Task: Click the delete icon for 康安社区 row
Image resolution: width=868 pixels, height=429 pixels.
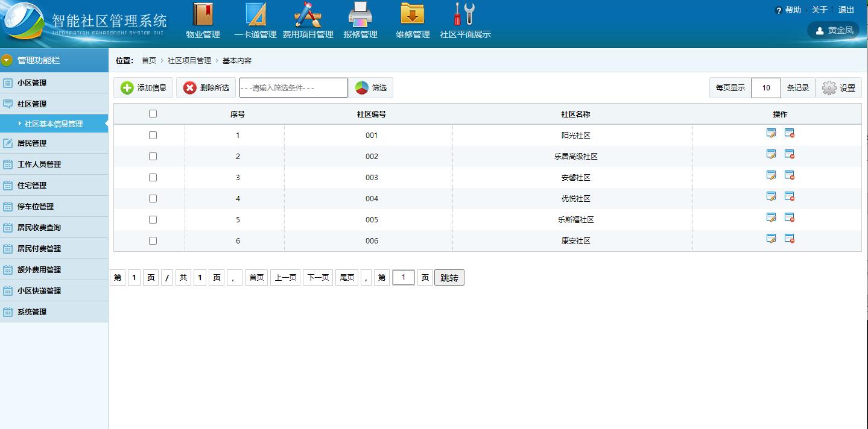Action: [789, 239]
